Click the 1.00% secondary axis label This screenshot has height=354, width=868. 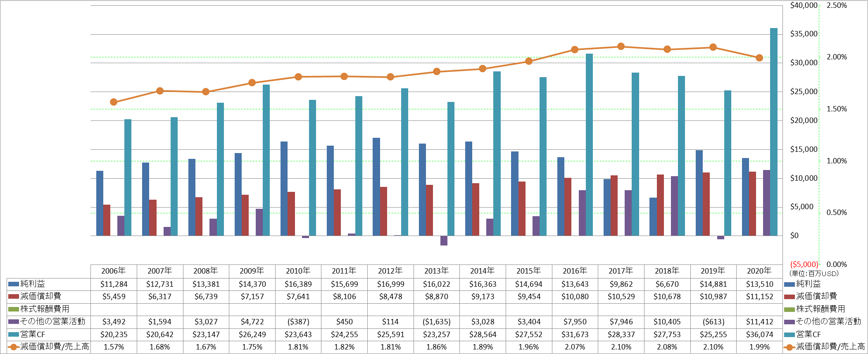coord(837,161)
